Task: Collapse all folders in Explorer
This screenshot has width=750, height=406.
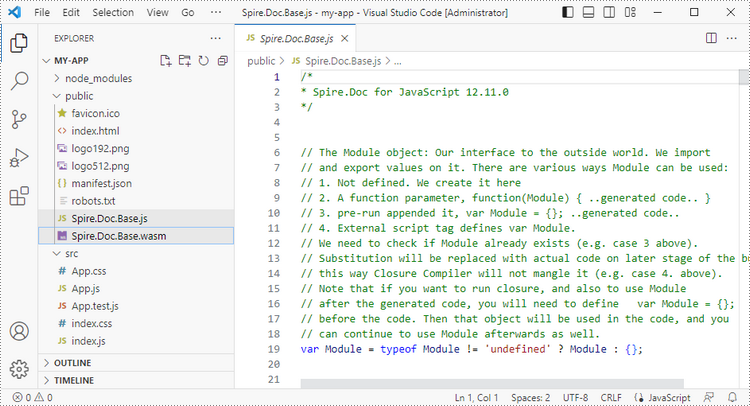Action: (x=221, y=60)
